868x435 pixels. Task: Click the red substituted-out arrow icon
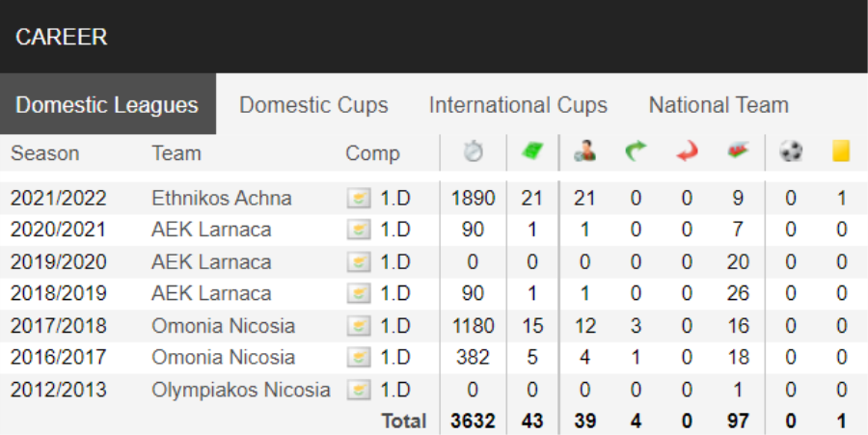tap(687, 151)
